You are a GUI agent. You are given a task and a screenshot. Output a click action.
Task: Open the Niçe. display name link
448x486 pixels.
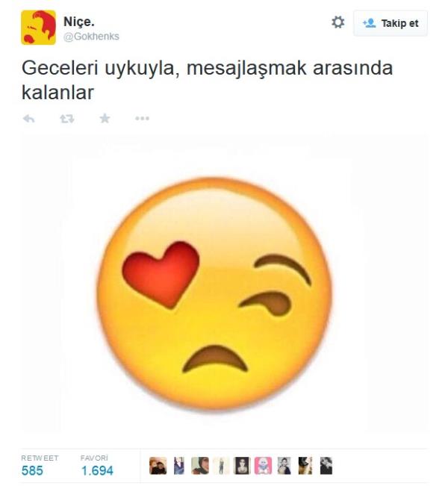coord(78,22)
